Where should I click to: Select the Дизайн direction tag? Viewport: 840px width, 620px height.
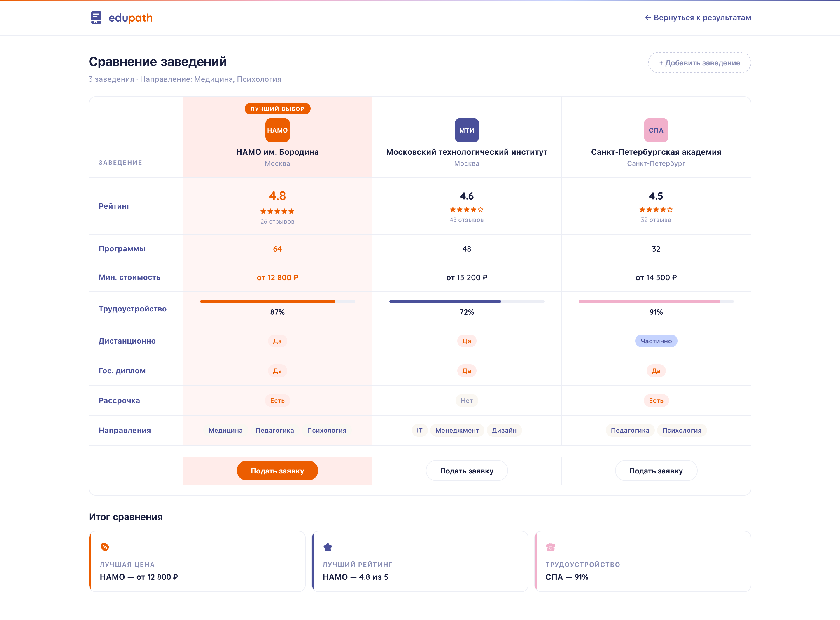(504, 431)
